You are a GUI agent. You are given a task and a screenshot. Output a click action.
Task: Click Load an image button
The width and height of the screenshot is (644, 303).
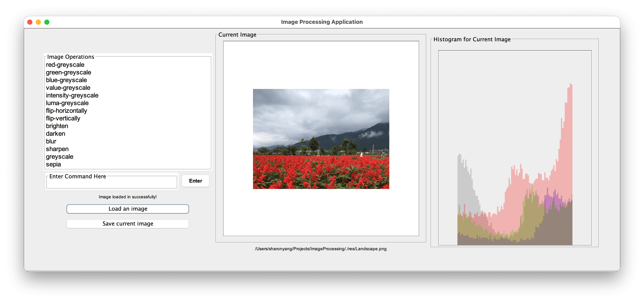click(x=128, y=209)
